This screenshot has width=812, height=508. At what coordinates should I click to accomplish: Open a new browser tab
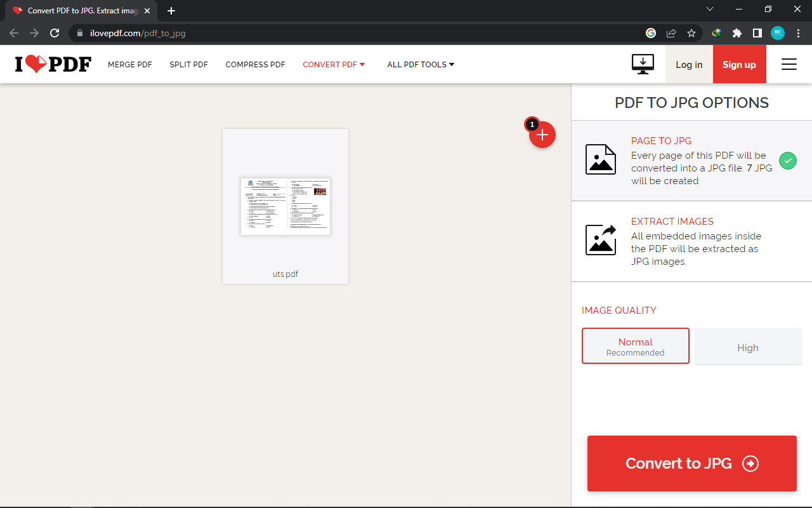(x=171, y=11)
